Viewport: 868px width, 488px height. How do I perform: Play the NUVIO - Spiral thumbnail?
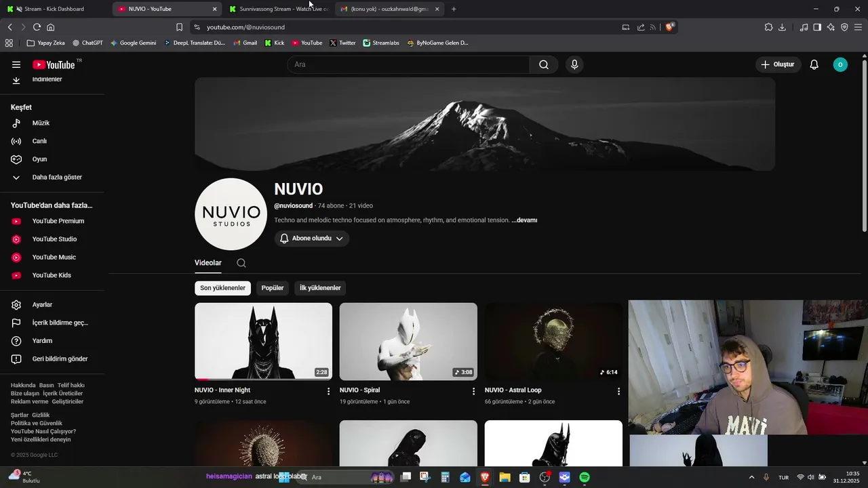pos(408,341)
